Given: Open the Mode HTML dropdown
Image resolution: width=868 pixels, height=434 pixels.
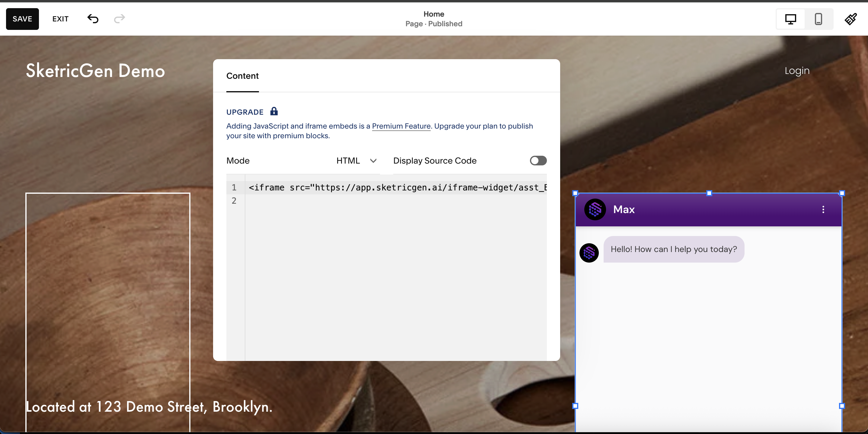Looking at the screenshot, I should pos(357,161).
